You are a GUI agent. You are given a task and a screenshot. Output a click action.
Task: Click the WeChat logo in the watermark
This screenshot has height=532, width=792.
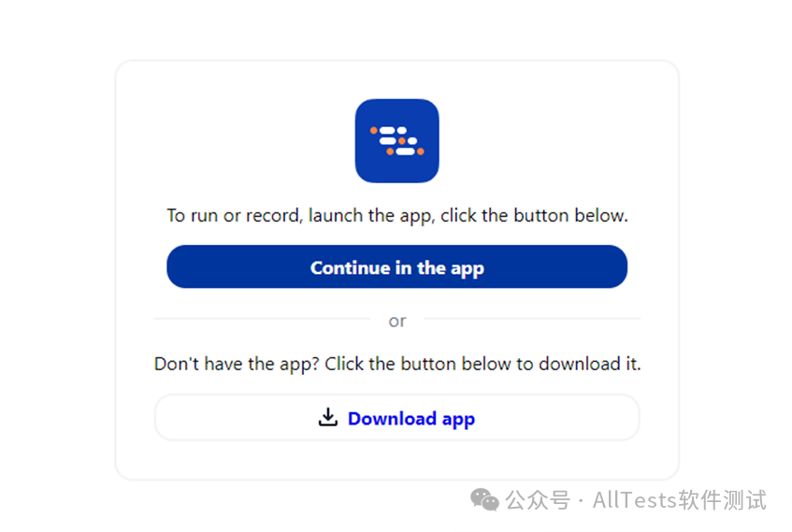pos(484,499)
